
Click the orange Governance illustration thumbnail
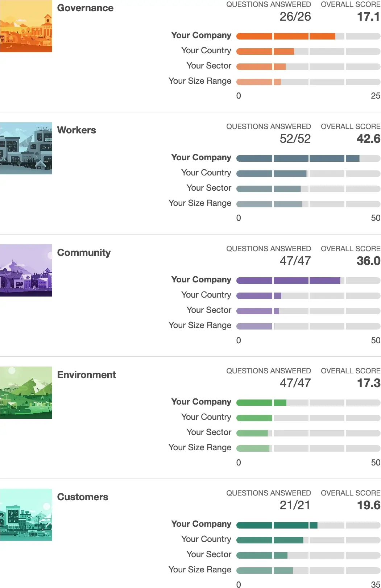[x=26, y=26]
